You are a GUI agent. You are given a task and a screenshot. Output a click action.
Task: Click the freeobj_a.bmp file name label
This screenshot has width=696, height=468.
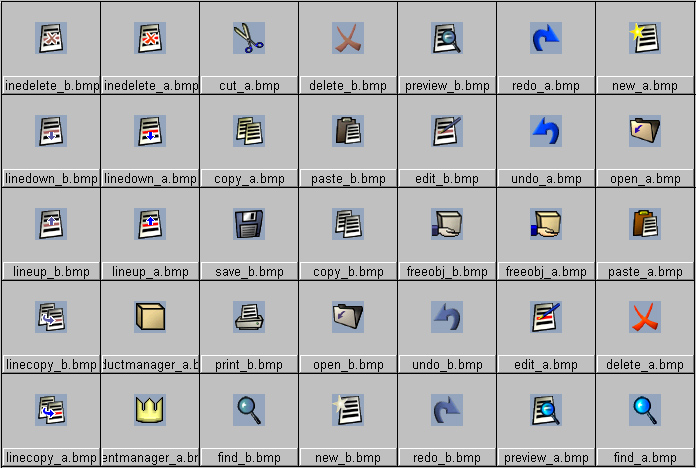tap(546, 271)
